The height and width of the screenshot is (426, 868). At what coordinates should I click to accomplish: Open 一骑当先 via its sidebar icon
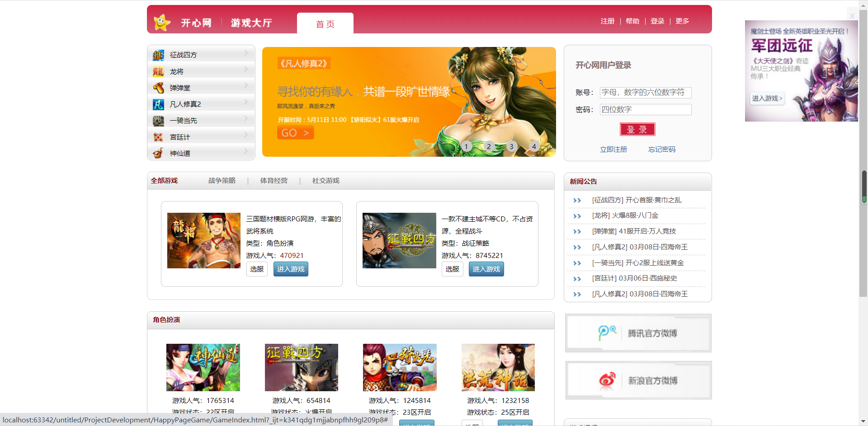tap(158, 120)
